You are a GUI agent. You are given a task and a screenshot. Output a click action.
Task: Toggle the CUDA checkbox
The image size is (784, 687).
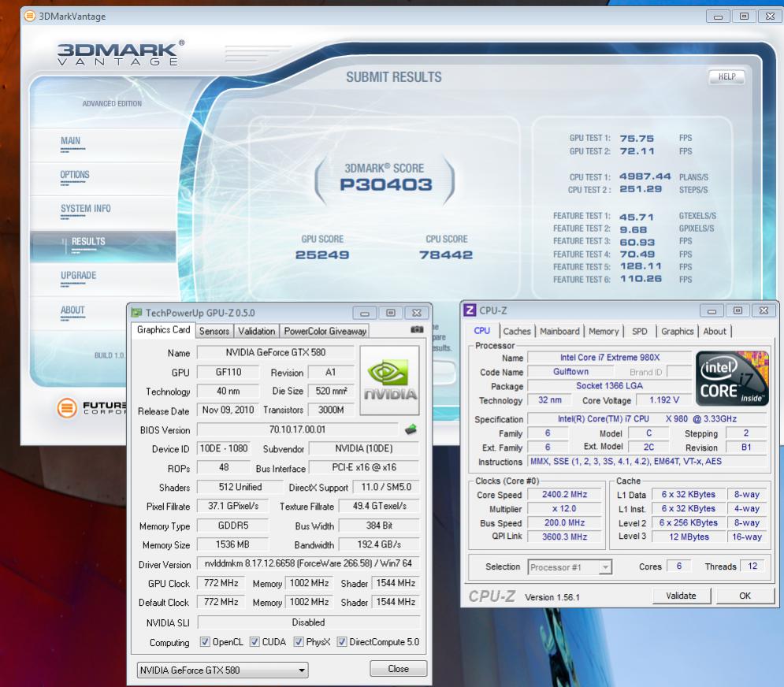(255, 641)
